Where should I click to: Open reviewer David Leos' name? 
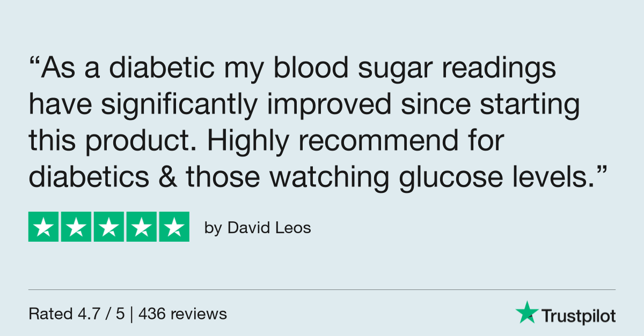pos(269,228)
